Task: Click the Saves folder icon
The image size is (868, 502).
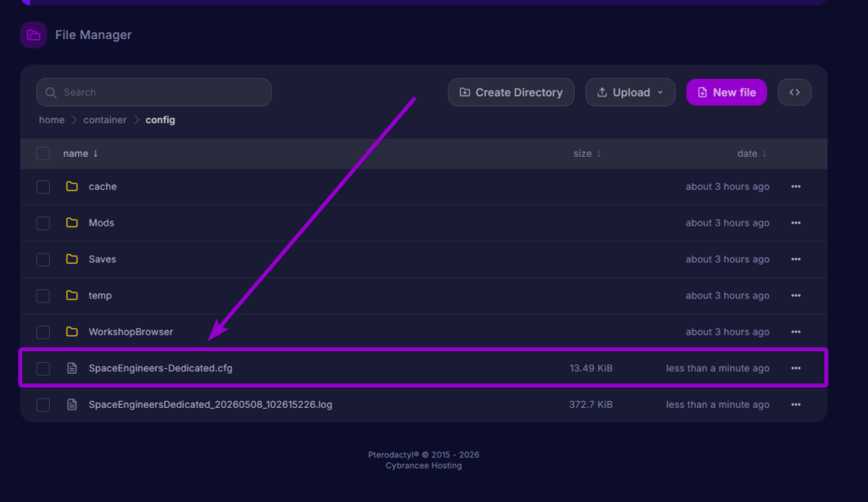Action: [x=72, y=259]
